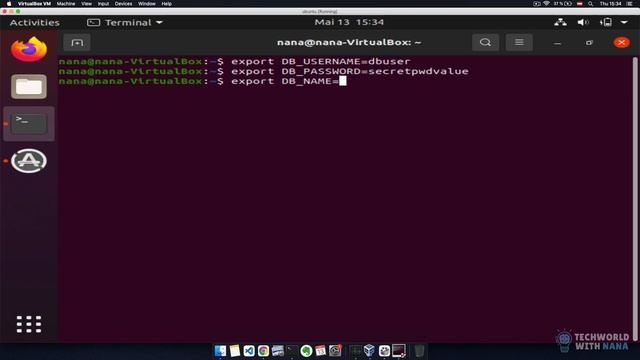Image resolution: width=640 pixels, height=360 pixels.
Task: Open Firefox from the Ubuntu dock
Action: tap(29, 49)
